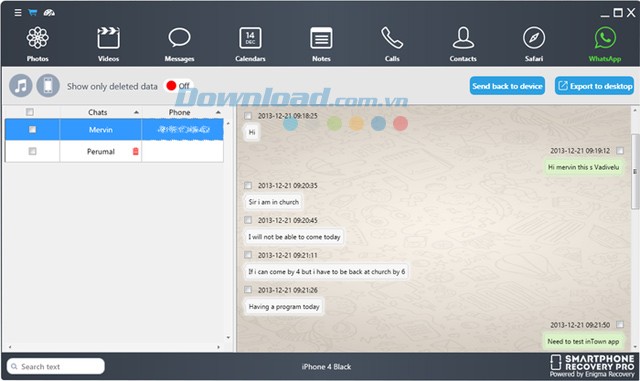Image resolution: width=640 pixels, height=381 pixels.
Task: Open the Notes section
Action: (x=321, y=44)
